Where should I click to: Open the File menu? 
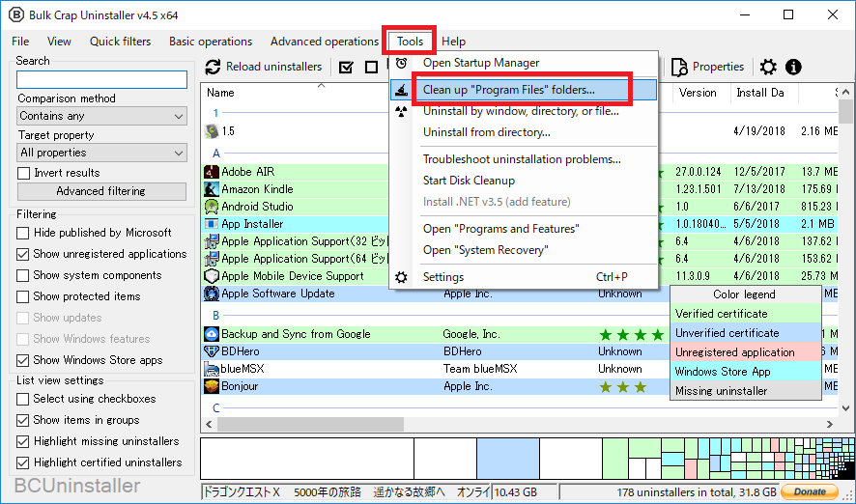[x=20, y=42]
